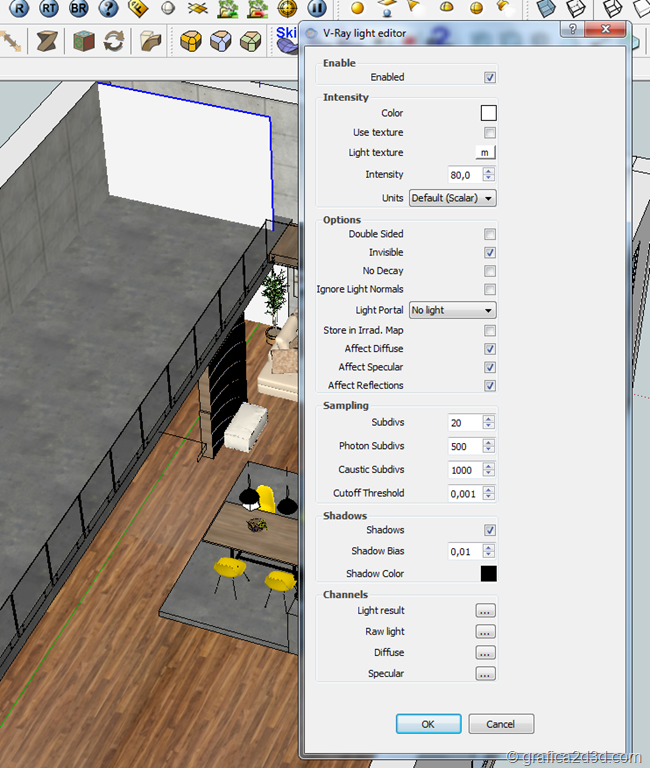This screenshot has width=650, height=768.
Task: Adjust the Subdivs spinner arrows
Action: [x=488, y=422]
